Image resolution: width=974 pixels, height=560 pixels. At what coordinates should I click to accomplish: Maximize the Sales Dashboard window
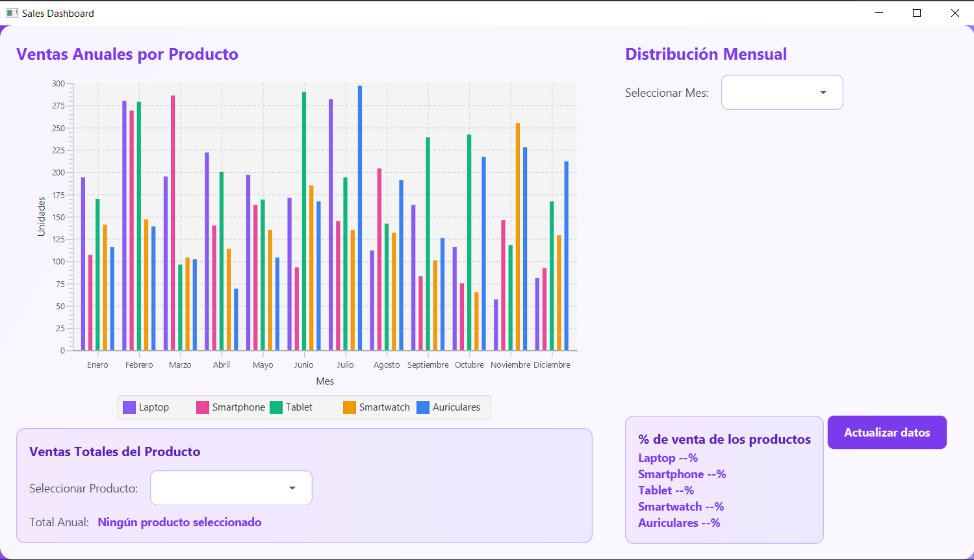coord(917,13)
